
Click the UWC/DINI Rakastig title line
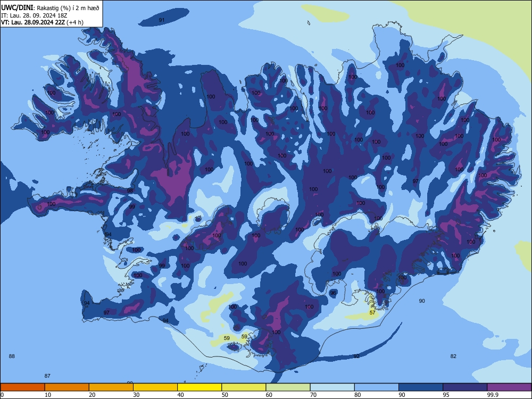(x=50, y=8)
